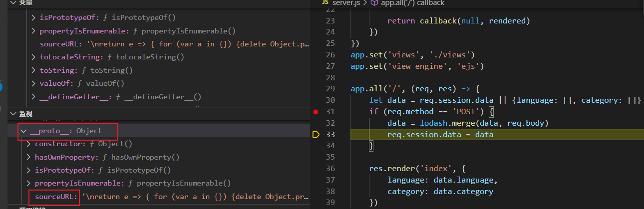Expand the hasOwnProperty watch row
Screen dimensions: 644x209
pyautogui.click(x=29, y=157)
